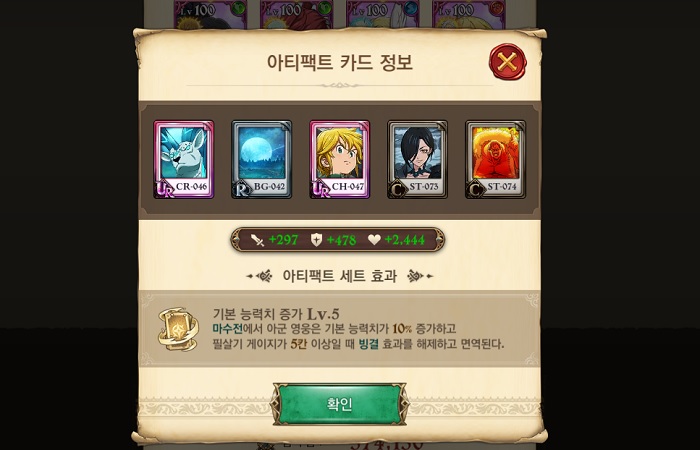Select the BG-042 moon artifact card
Image resolution: width=700 pixels, height=450 pixels.
262,159
